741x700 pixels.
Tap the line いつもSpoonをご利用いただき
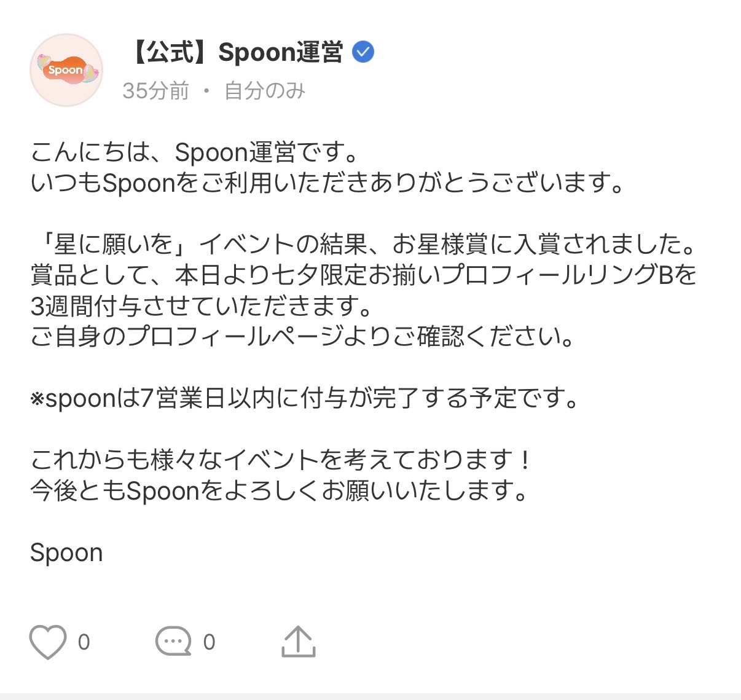(327, 183)
